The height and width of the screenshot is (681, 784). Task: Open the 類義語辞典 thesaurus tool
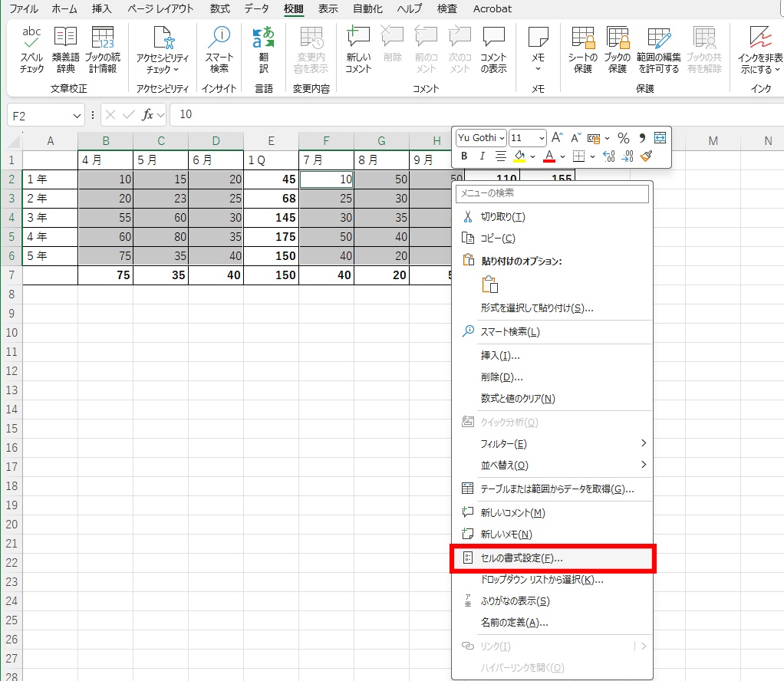65,50
